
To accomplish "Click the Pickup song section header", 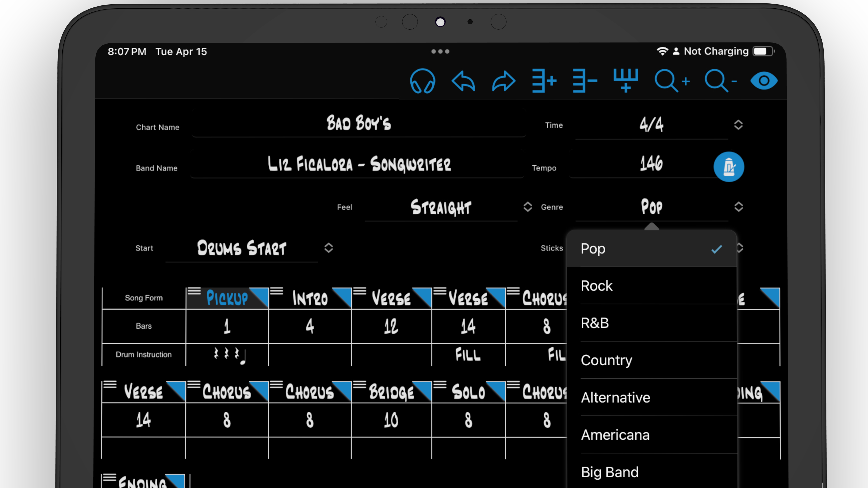I will tap(226, 298).
